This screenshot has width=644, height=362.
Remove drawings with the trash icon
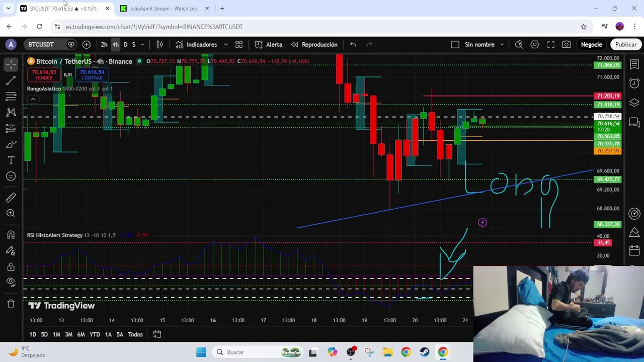click(x=11, y=304)
